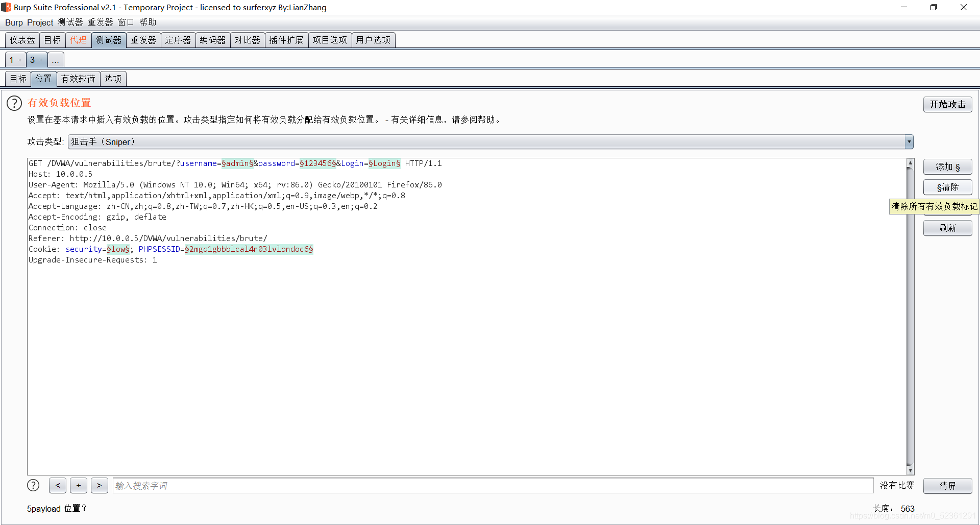The height and width of the screenshot is (525, 980).
Task: Click the + search options button
Action: (79, 485)
